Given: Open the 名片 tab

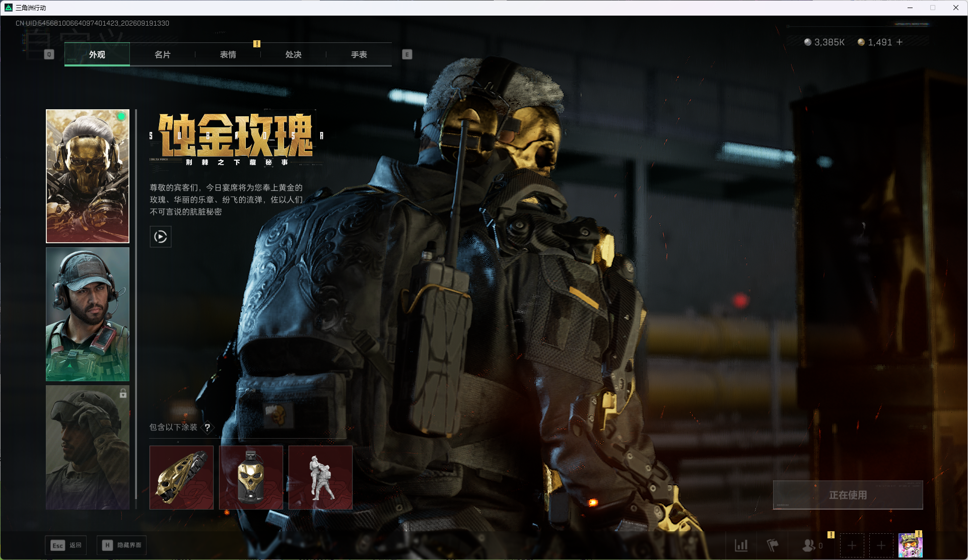Looking at the screenshot, I should tap(162, 54).
